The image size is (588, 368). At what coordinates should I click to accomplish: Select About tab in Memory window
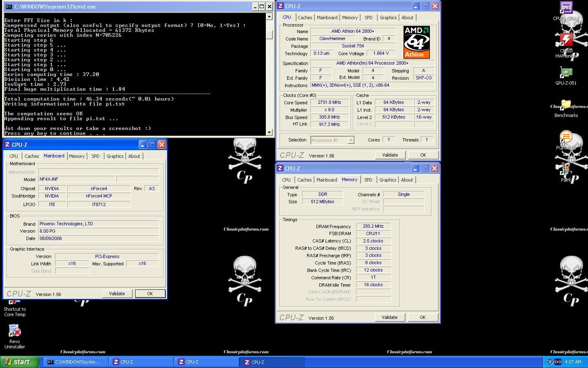click(407, 180)
